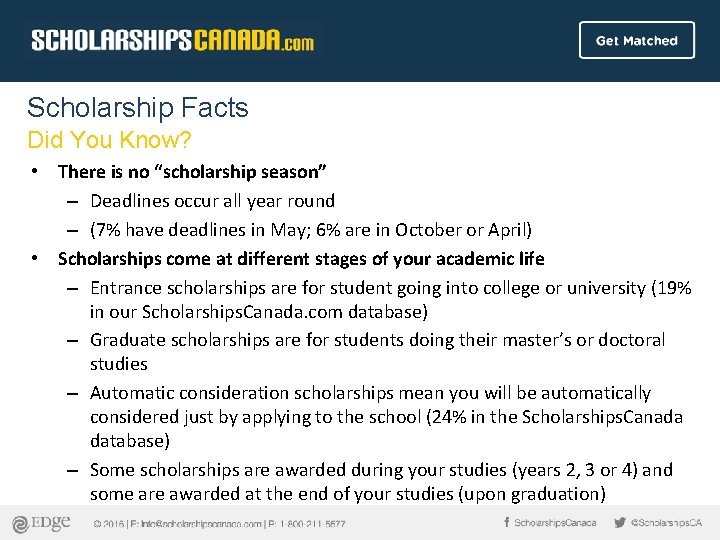
Task: Click the Get Matched button
Action: pos(636,41)
